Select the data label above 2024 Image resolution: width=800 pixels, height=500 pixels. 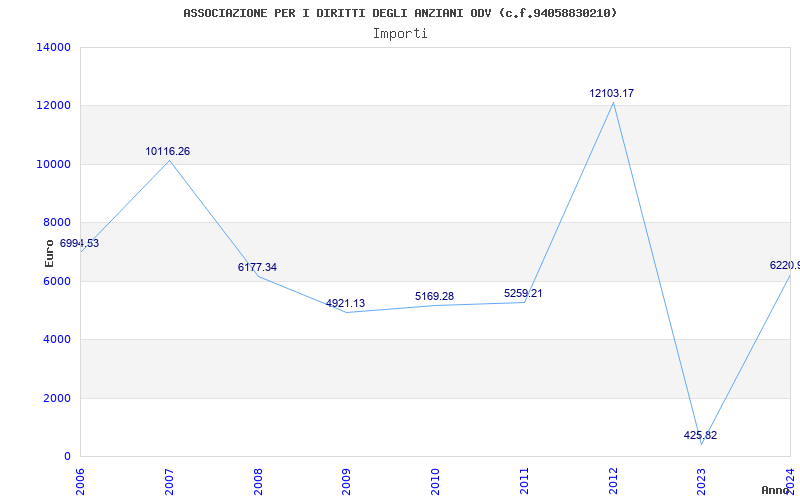click(x=785, y=265)
